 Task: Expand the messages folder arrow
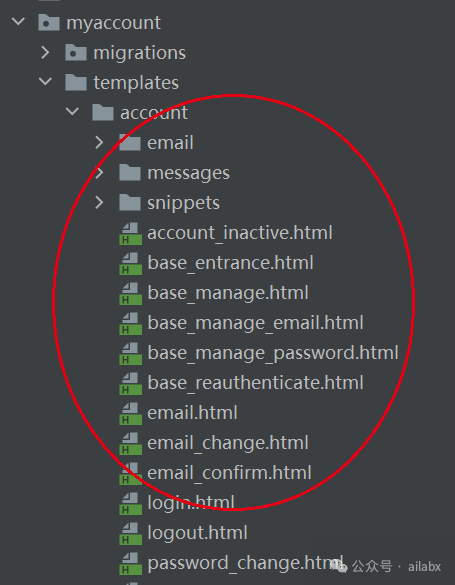click(x=99, y=173)
